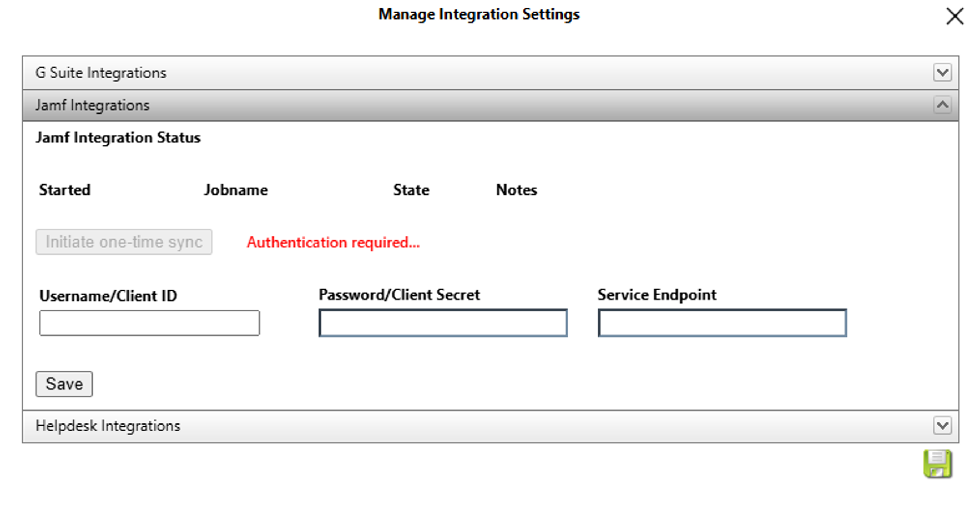Click the Username/Client ID label

[108, 296]
